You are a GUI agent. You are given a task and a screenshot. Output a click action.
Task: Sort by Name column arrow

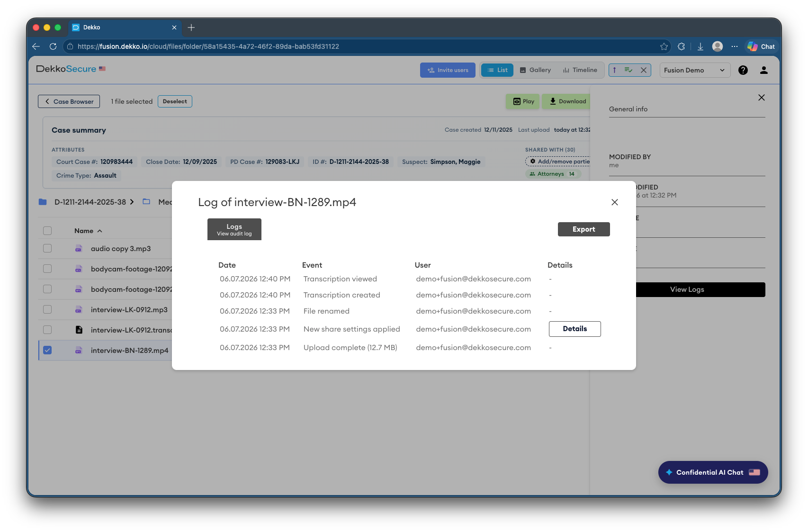pyautogui.click(x=99, y=231)
